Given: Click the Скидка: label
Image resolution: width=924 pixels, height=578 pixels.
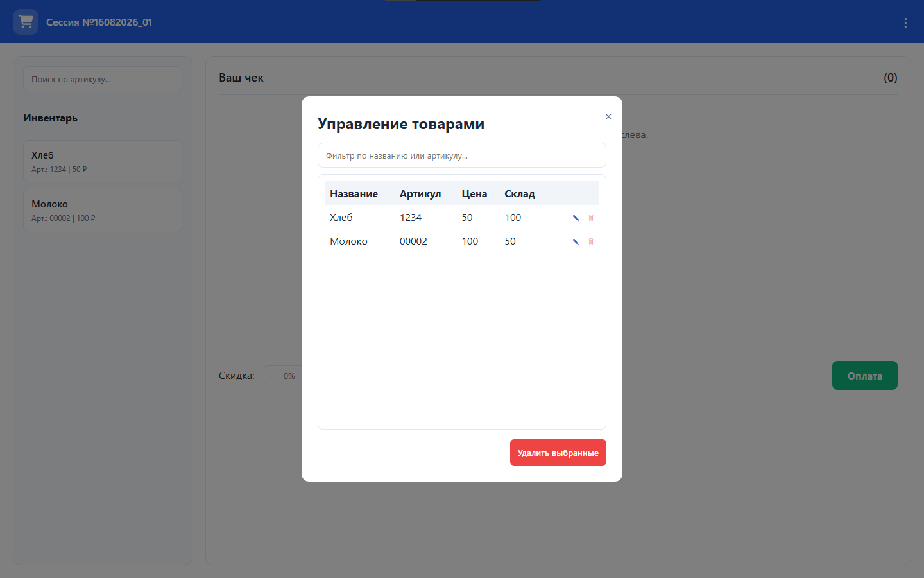Looking at the screenshot, I should point(237,376).
